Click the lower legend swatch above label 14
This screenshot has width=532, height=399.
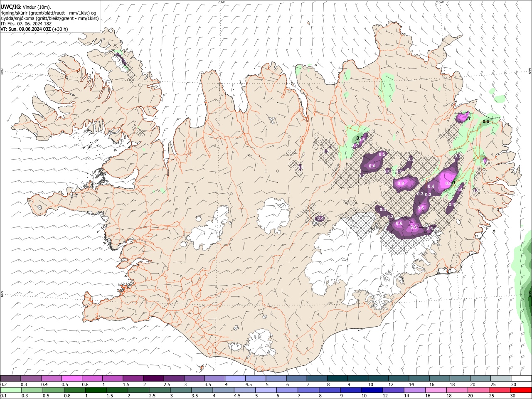coord(414,390)
